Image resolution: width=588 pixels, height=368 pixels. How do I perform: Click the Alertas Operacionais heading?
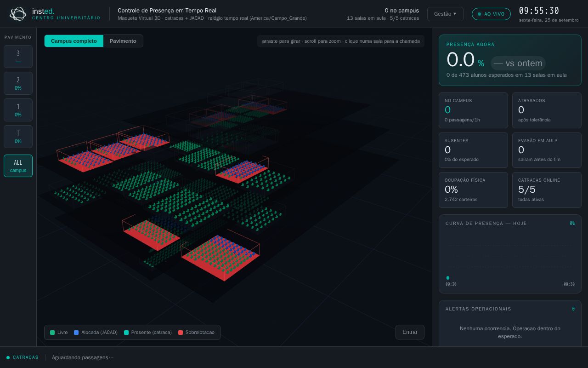[x=478, y=309]
